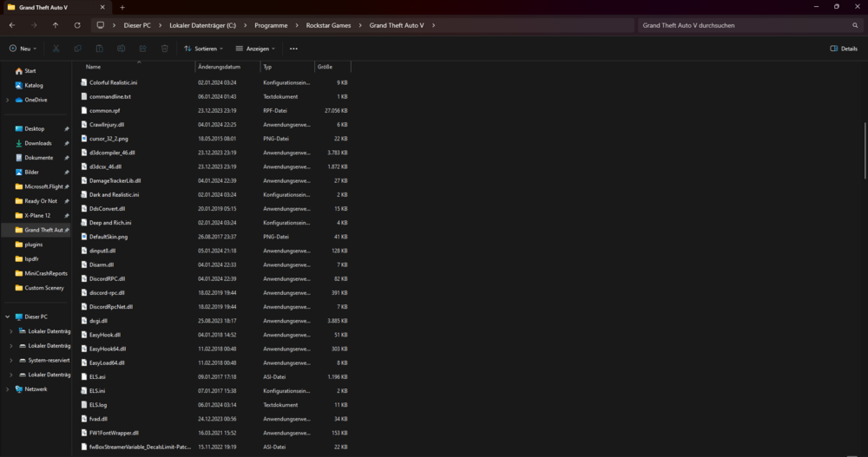Image resolution: width=868 pixels, height=457 pixels.
Task: Select the file DefaultSkin.png
Action: coord(108,237)
